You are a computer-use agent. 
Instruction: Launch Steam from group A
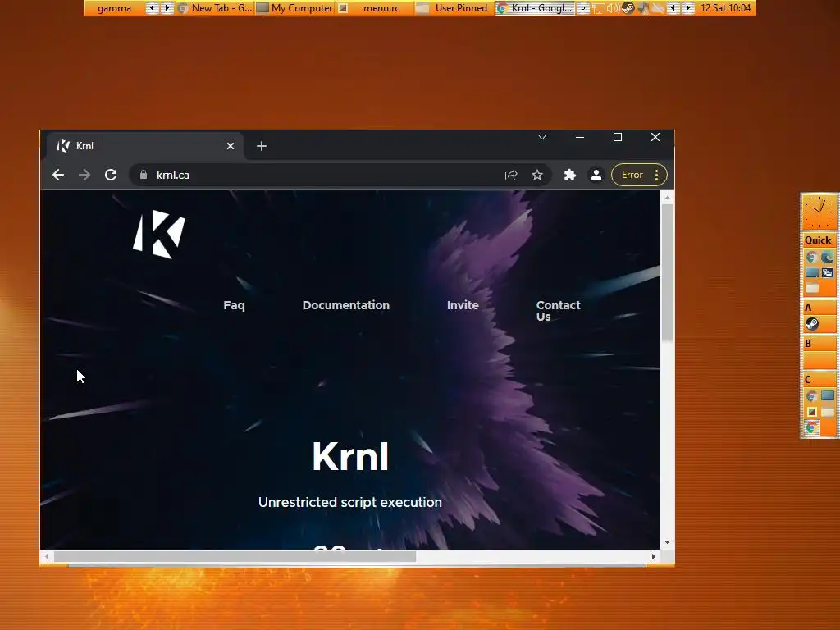click(x=811, y=324)
